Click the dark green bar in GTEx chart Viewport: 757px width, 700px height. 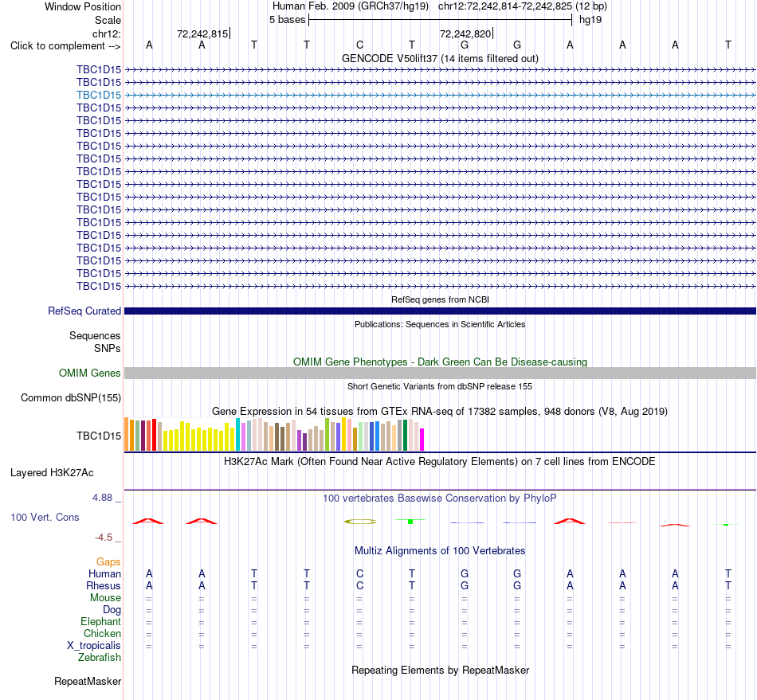point(405,435)
